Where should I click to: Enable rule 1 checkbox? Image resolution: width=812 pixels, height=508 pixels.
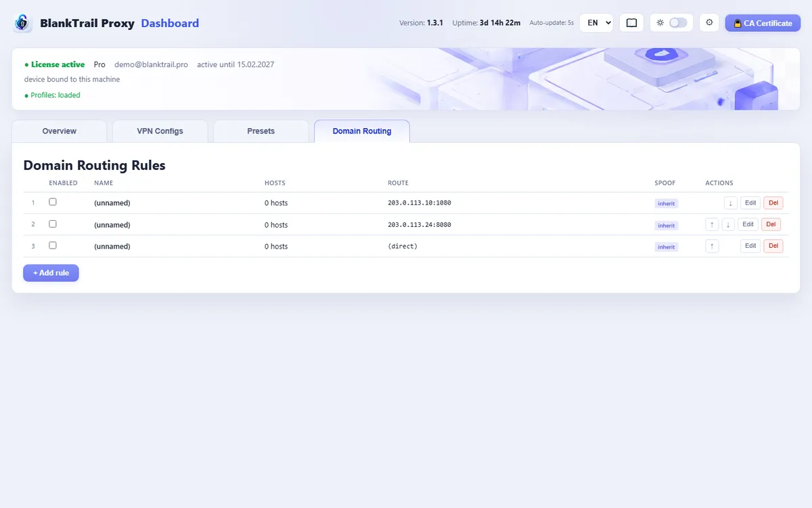click(x=53, y=202)
